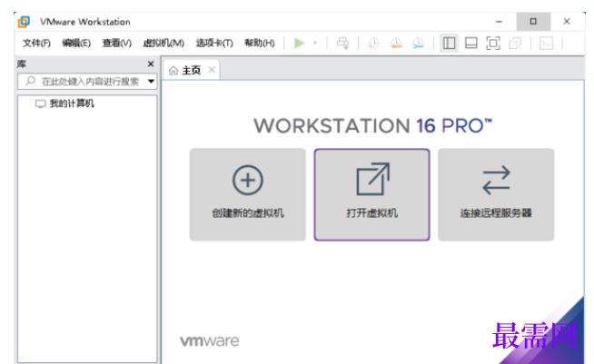The image size is (594, 364).
Task: Close the 库 library panel
Action: 151,64
